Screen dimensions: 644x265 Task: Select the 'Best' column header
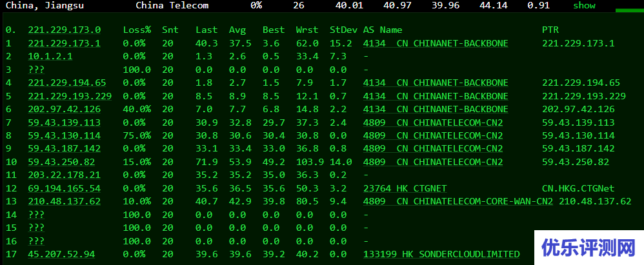click(274, 30)
